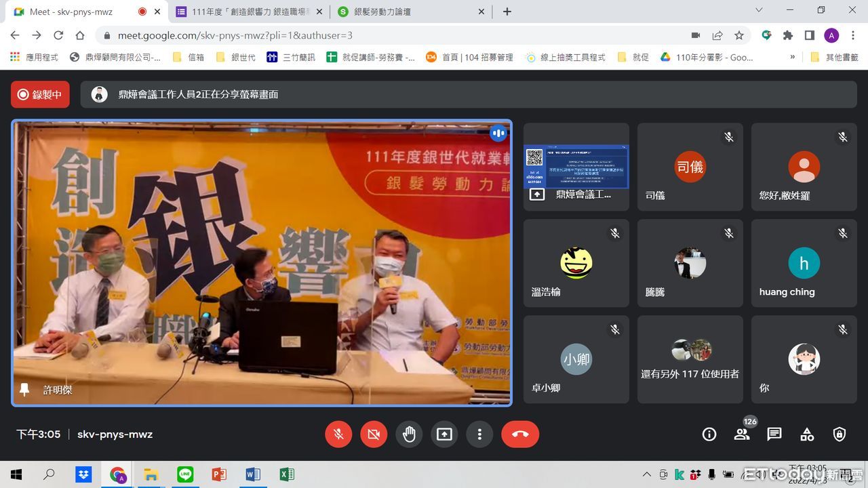Image resolution: width=868 pixels, height=488 pixels.
Task: Click the 還有另外 117 位使用者 tile
Action: point(690,359)
